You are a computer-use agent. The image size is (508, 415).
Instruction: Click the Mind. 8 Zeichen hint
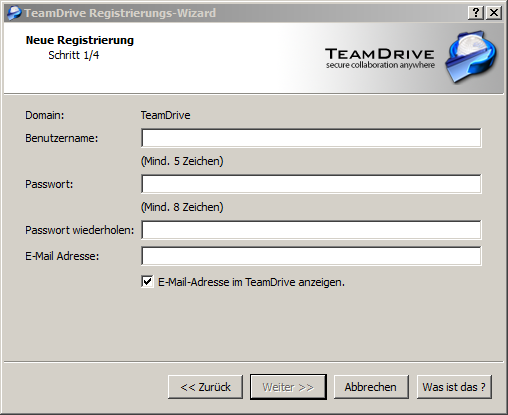click(182, 207)
